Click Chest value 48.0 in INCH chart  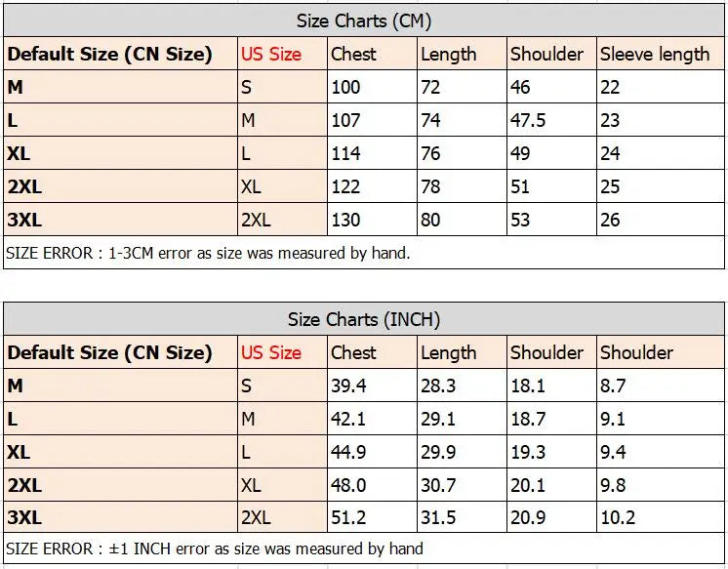pos(348,485)
